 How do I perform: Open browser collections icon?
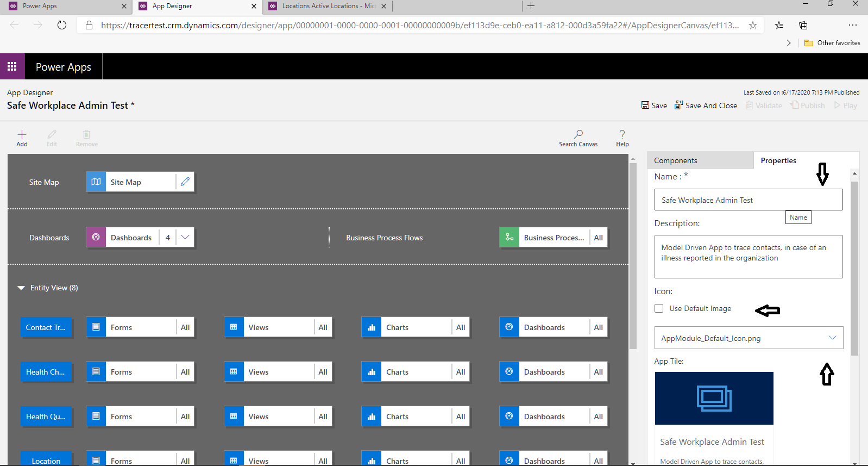click(803, 25)
